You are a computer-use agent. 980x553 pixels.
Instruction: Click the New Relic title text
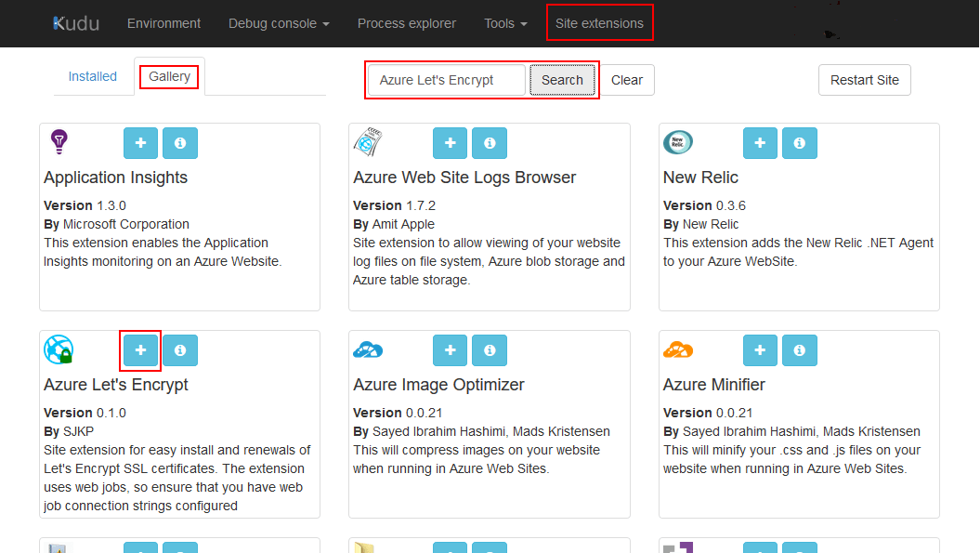(x=700, y=178)
